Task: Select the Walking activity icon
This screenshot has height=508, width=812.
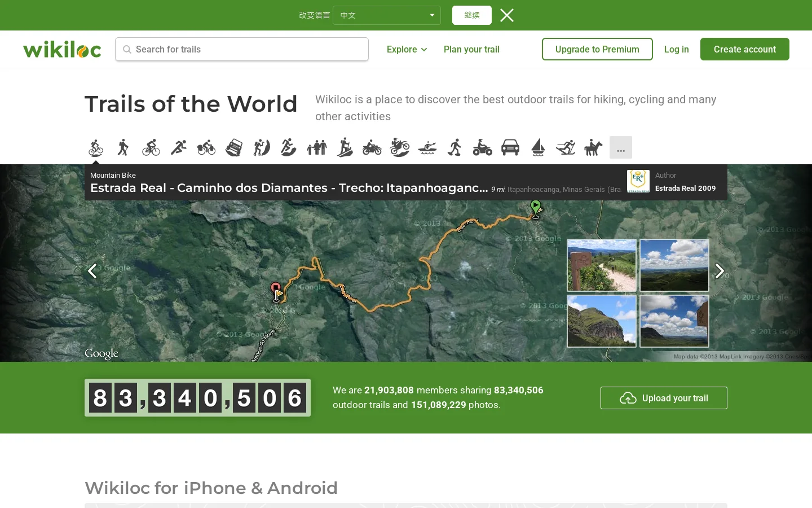Action: 455,147
